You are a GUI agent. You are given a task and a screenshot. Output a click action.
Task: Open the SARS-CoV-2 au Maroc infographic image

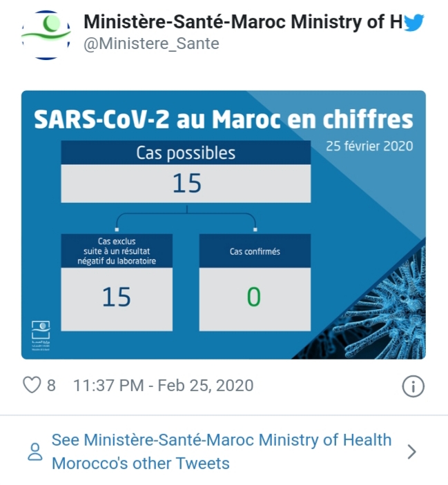224,225
